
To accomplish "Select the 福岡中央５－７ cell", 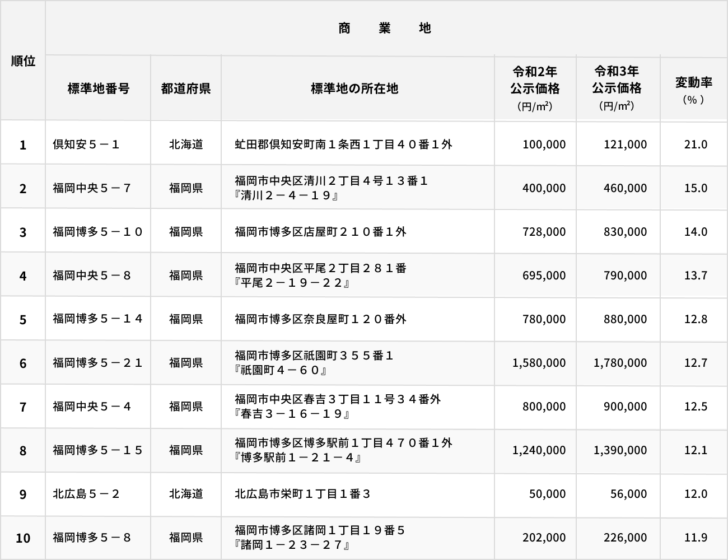I will pos(92,188).
